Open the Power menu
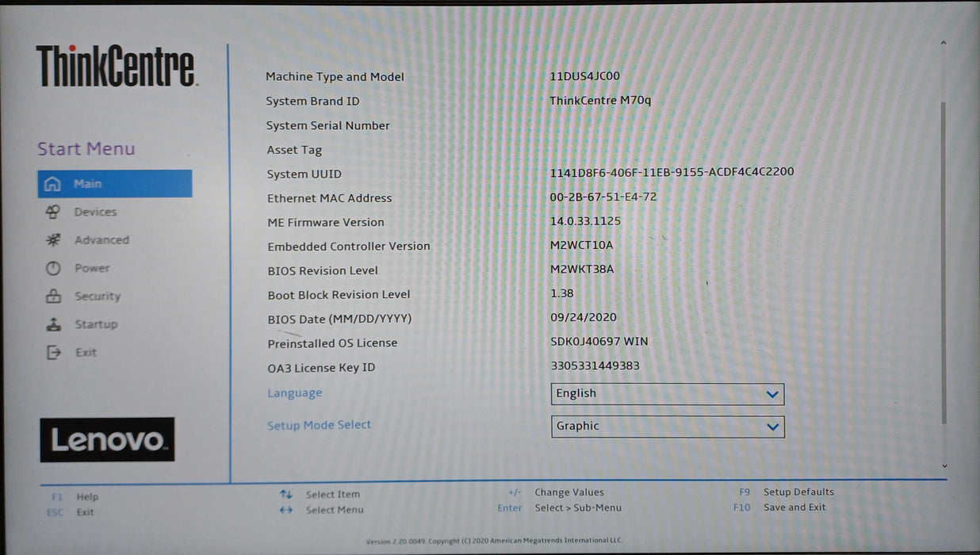 [92, 268]
